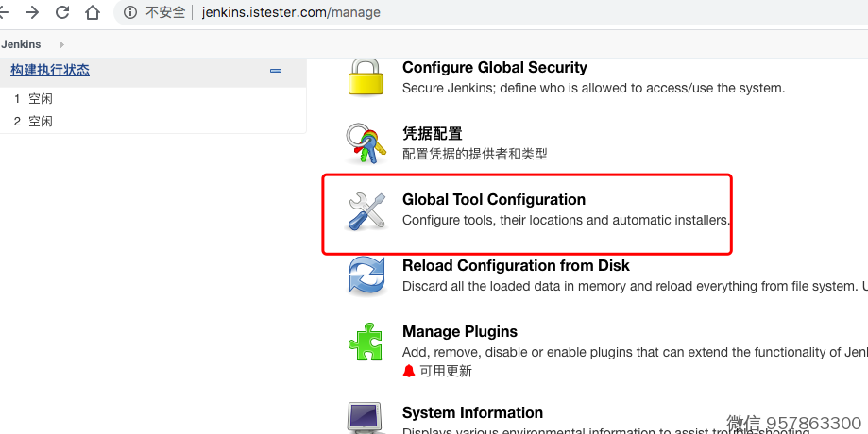Click the wrench and screwdriver tools icon
This screenshot has height=434, width=868.
(x=366, y=210)
